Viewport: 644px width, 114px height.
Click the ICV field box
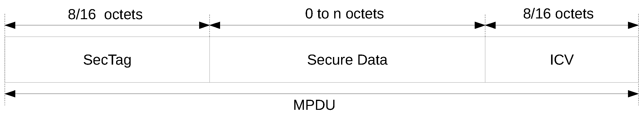click(x=561, y=60)
